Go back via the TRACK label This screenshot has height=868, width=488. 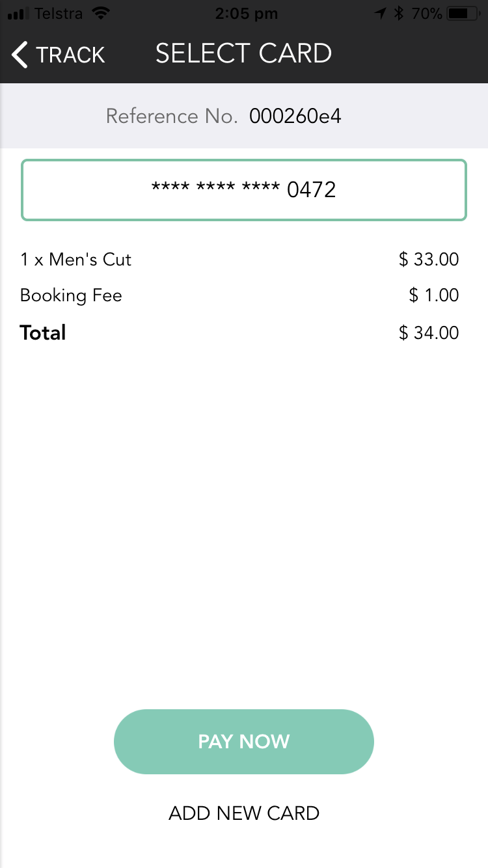70,55
